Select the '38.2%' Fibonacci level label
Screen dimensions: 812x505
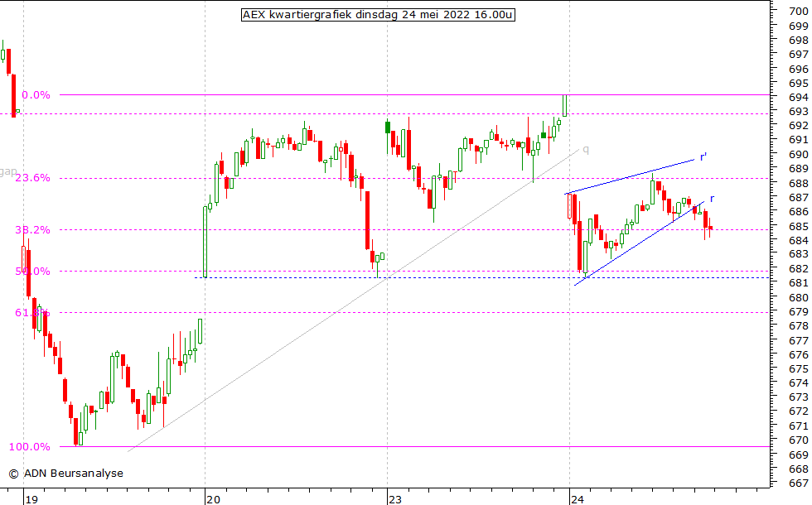point(32,230)
